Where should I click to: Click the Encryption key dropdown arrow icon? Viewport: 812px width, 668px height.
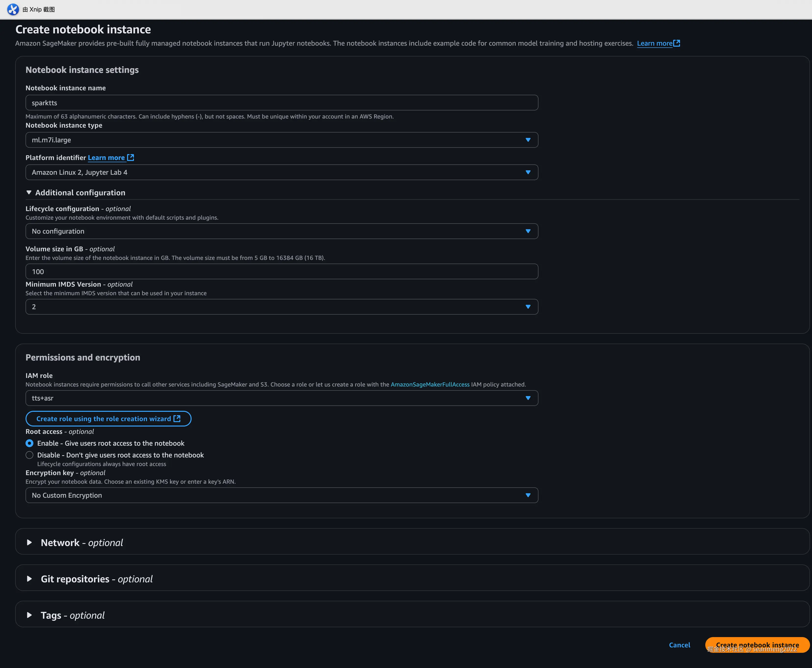point(528,495)
